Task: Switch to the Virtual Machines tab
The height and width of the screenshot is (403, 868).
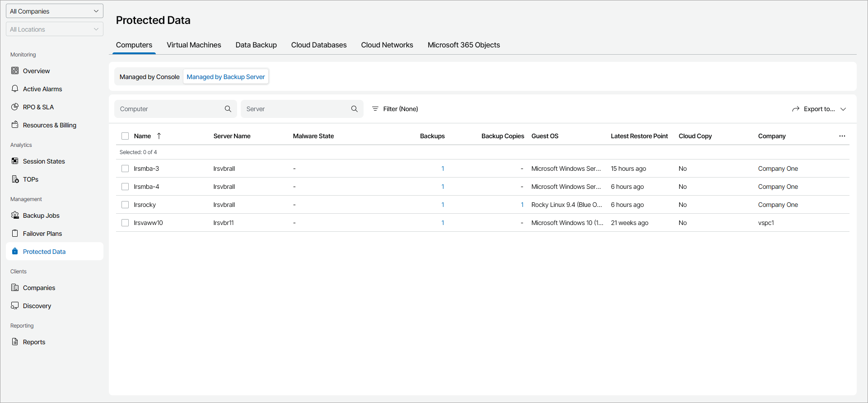Action: point(194,45)
